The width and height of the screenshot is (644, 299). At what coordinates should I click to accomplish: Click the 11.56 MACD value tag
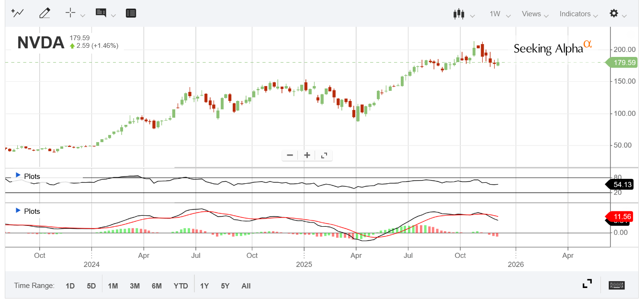(x=620, y=217)
